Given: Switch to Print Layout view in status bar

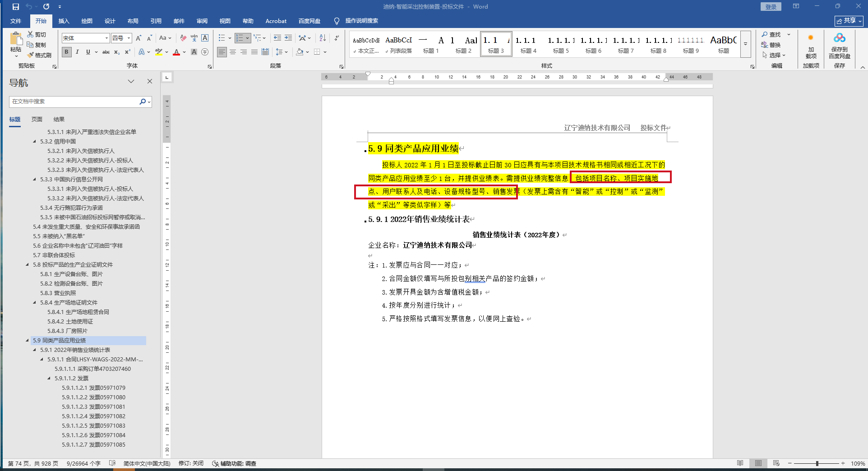Looking at the screenshot, I should pyautogui.click(x=758, y=463).
